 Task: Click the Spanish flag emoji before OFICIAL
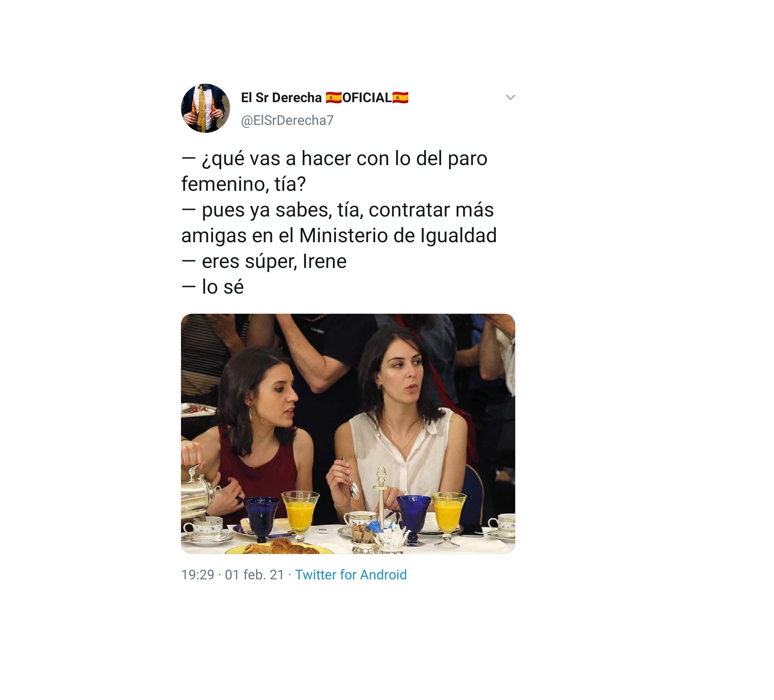[x=333, y=98]
